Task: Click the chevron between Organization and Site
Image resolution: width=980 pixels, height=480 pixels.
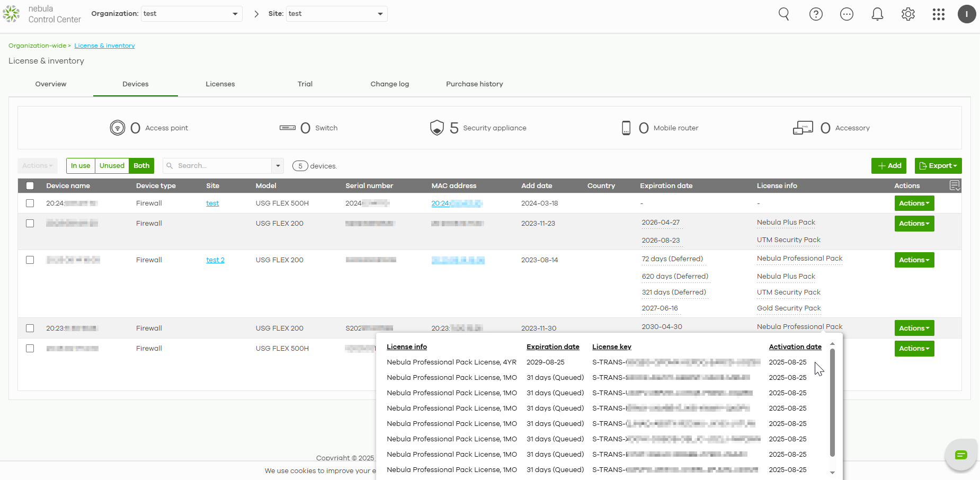Action: point(256,14)
